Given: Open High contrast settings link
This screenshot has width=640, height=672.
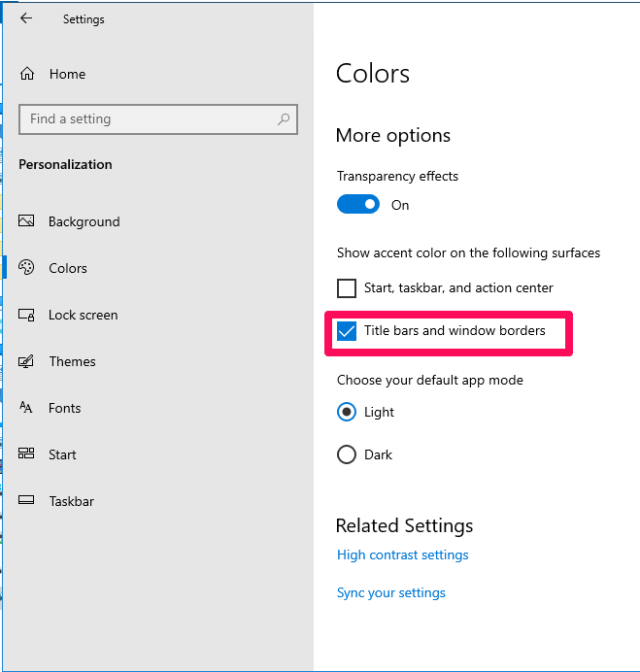Looking at the screenshot, I should tap(402, 555).
